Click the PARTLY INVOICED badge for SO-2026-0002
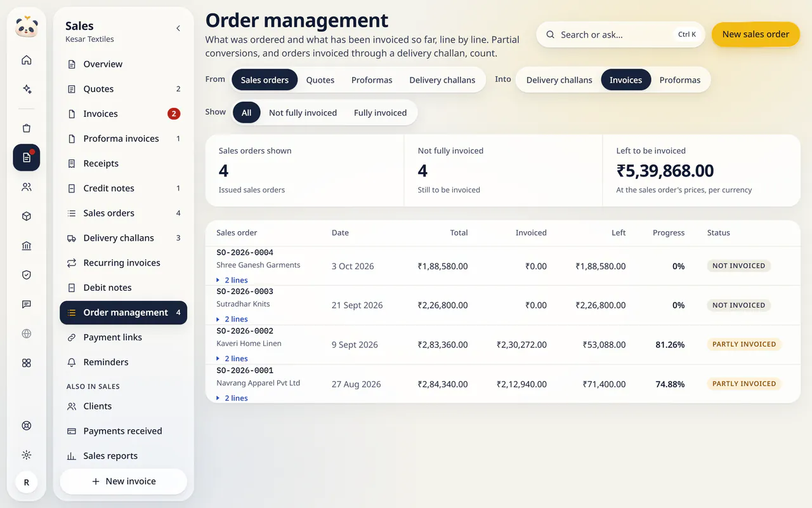 point(744,344)
